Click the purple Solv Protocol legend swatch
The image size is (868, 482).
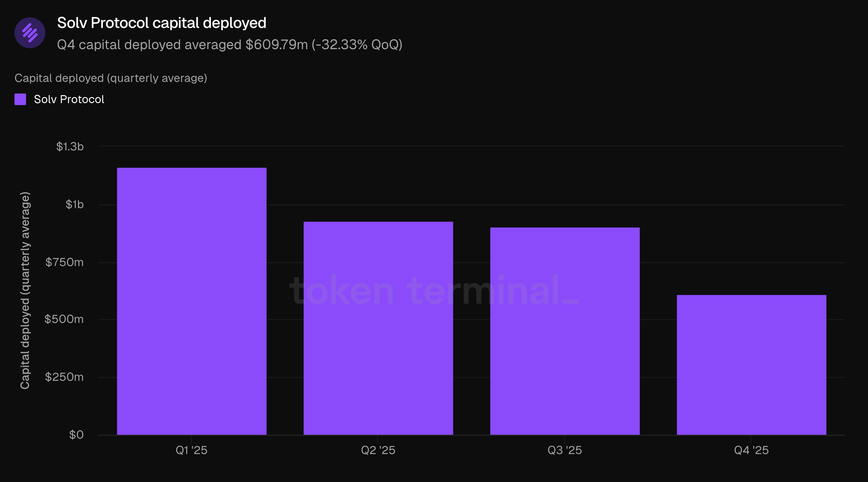point(20,99)
